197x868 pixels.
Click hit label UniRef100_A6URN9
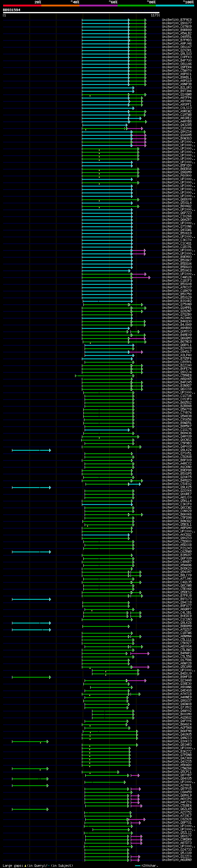(177, 860)
